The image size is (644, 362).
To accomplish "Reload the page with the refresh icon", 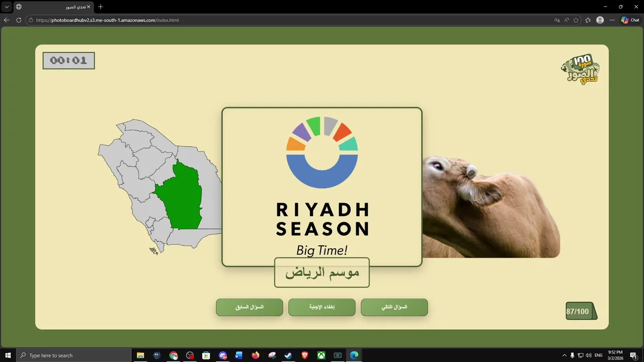I will pyautogui.click(x=19, y=20).
